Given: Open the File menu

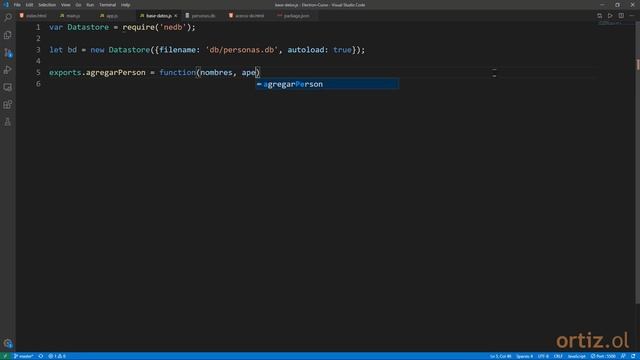Looking at the screenshot, I should 17,5.
